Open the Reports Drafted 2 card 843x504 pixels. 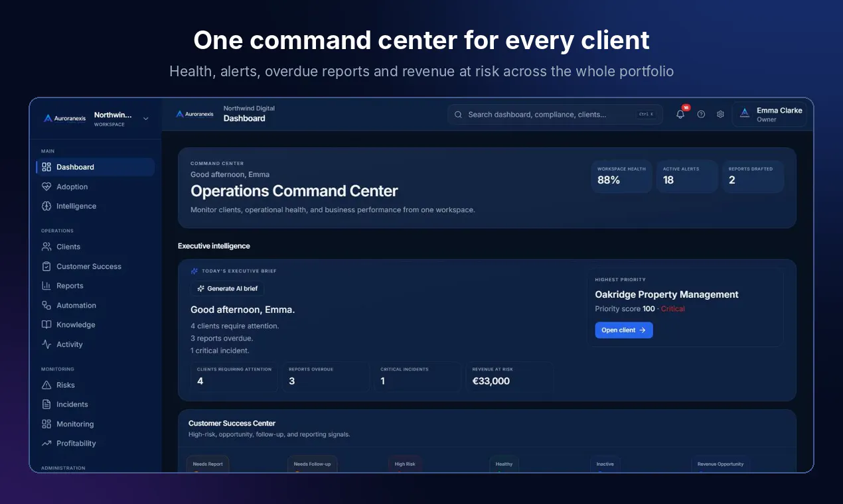[753, 176]
